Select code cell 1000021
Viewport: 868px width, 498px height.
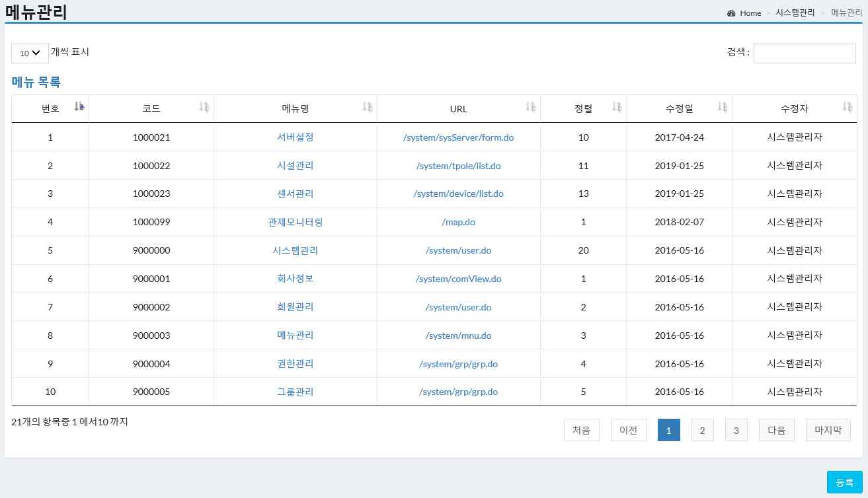point(151,137)
